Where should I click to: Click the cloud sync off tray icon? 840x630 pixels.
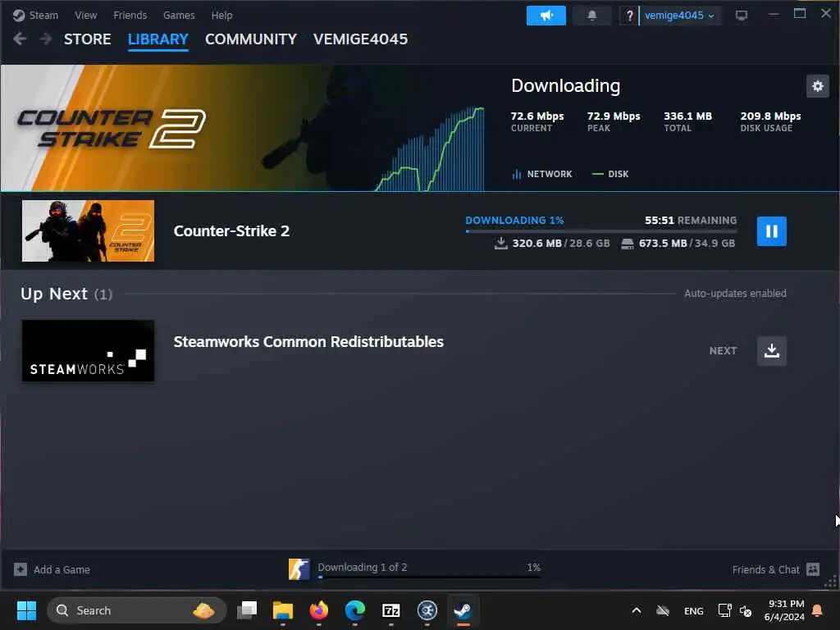pos(663,610)
